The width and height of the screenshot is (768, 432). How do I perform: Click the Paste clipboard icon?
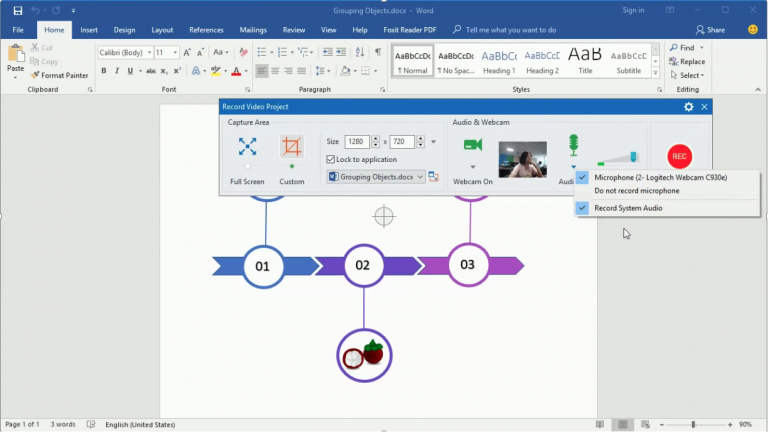point(16,54)
